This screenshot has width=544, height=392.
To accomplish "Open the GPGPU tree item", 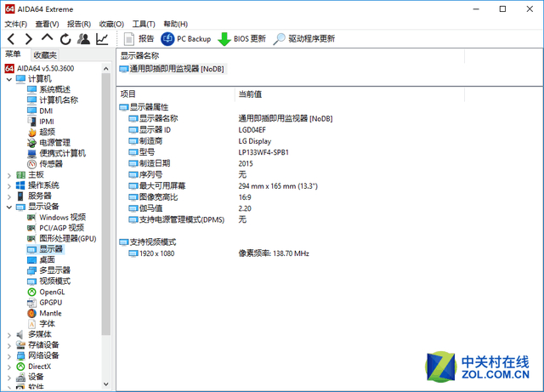I will pos(45,303).
